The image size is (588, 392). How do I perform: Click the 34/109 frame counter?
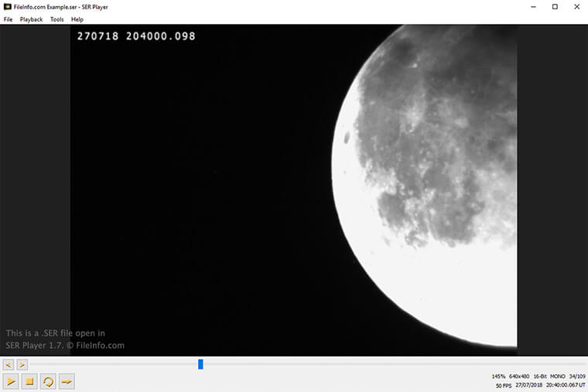(x=576, y=377)
